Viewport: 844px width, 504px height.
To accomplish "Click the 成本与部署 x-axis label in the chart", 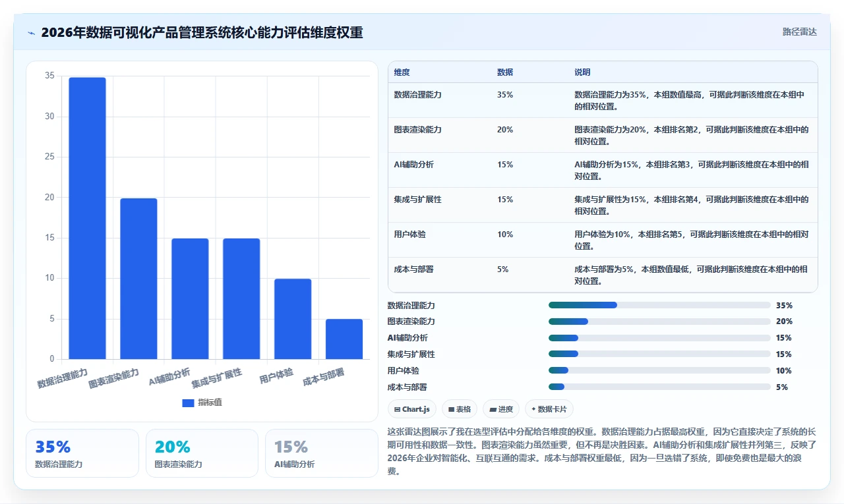I will point(323,378).
